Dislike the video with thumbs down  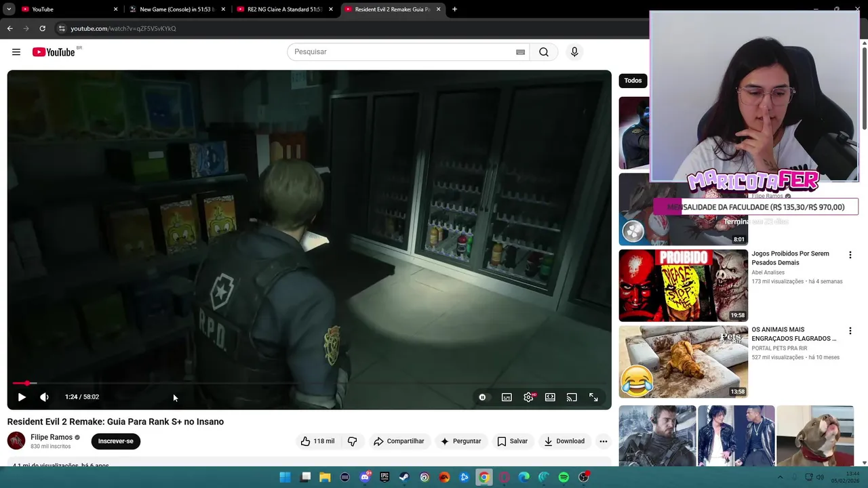[x=352, y=441]
